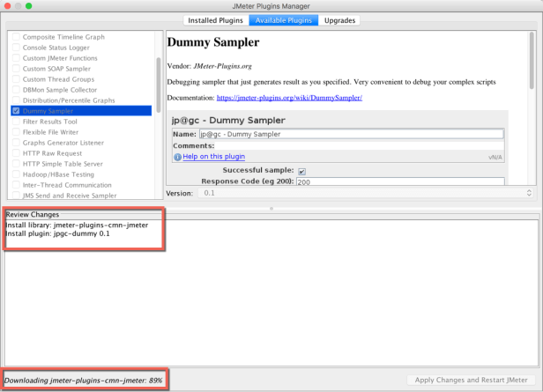Choose Custom SOAP Sampler from the list
The width and height of the screenshot is (543, 392).
[56, 69]
